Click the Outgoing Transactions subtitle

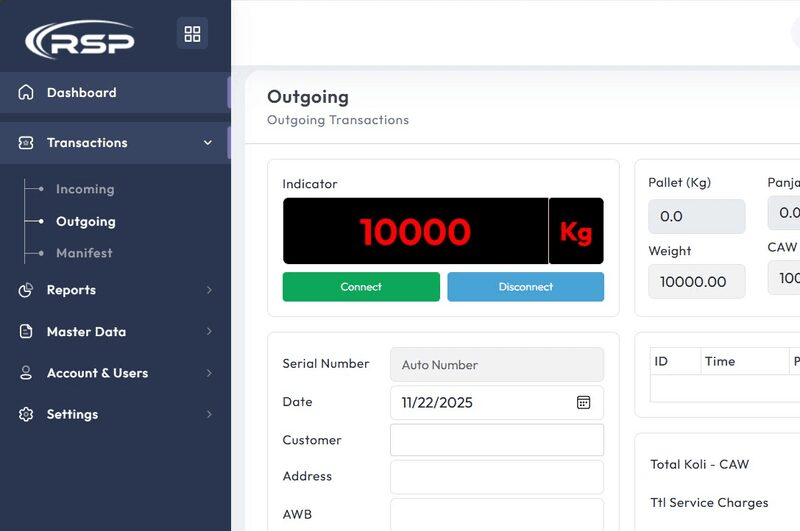pyautogui.click(x=338, y=120)
